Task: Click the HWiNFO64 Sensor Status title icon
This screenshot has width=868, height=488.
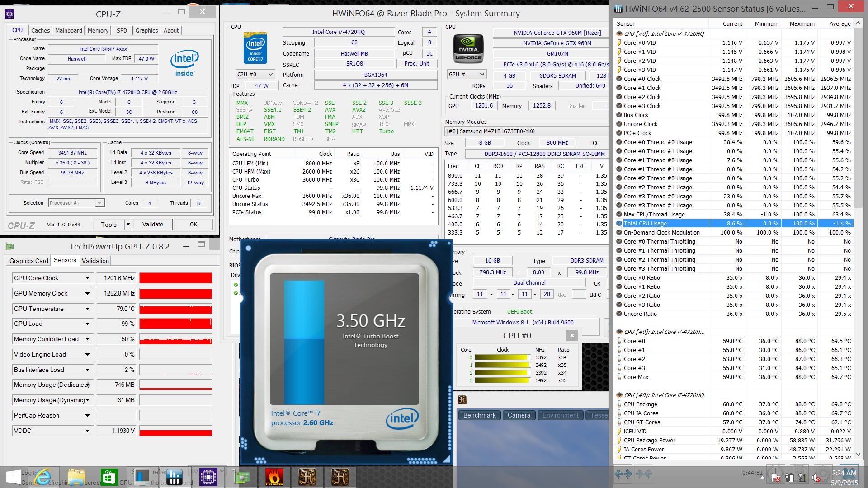Action: pyautogui.click(x=618, y=8)
